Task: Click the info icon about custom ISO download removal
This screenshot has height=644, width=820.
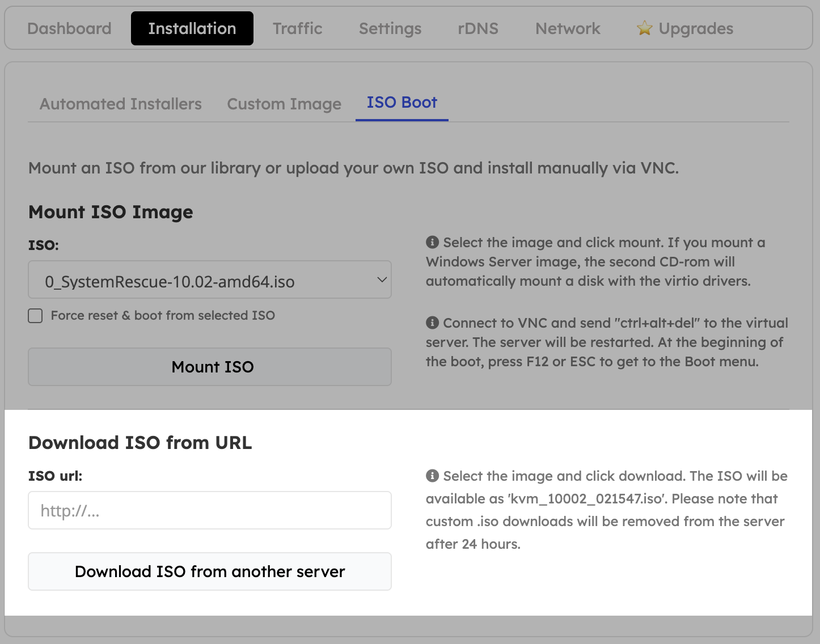Action: pos(432,476)
